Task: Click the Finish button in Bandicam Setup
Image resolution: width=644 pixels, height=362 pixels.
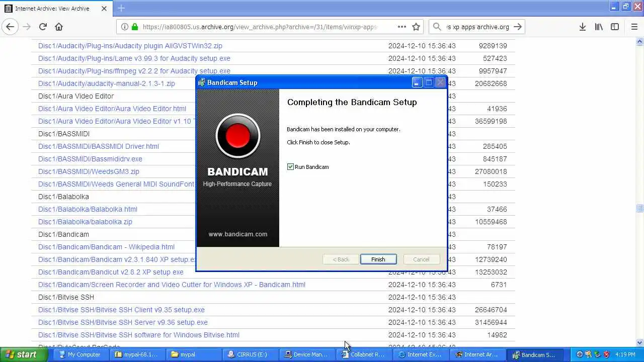Action: tap(378, 259)
